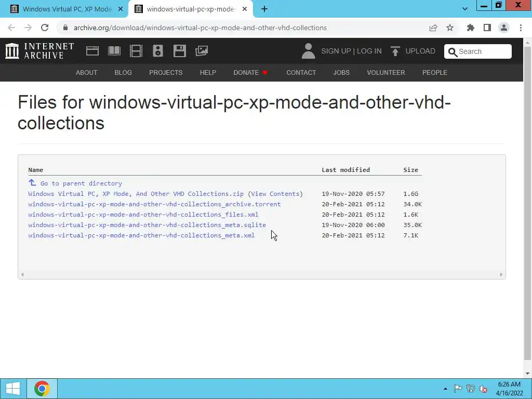Open PEOPLE in navigation bar

(435, 73)
